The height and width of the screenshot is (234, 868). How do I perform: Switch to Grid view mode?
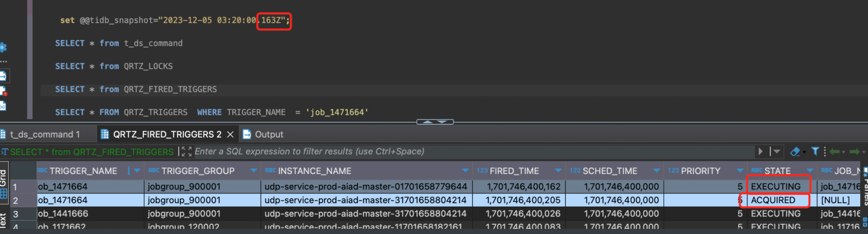click(4, 178)
